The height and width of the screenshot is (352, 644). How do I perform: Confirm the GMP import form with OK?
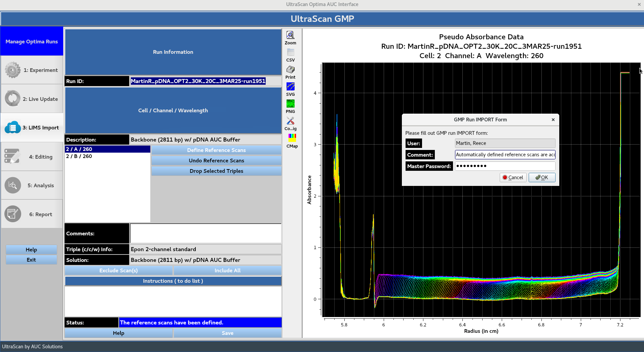tap(542, 177)
